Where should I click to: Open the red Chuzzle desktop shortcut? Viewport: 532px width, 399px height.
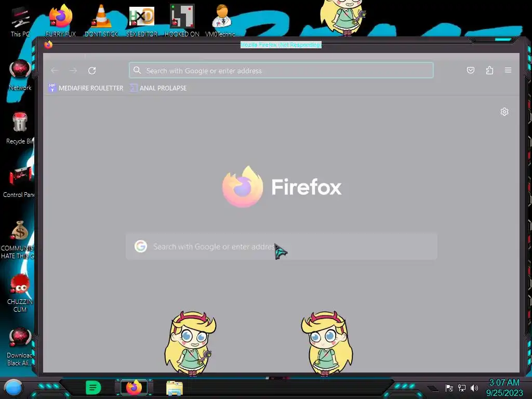pyautogui.click(x=20, y=293)
